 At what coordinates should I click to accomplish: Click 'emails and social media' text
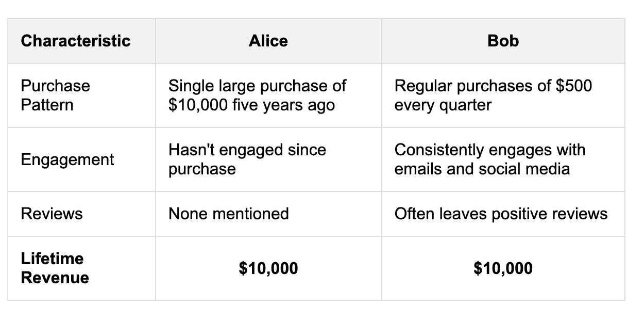click(482, 169)
